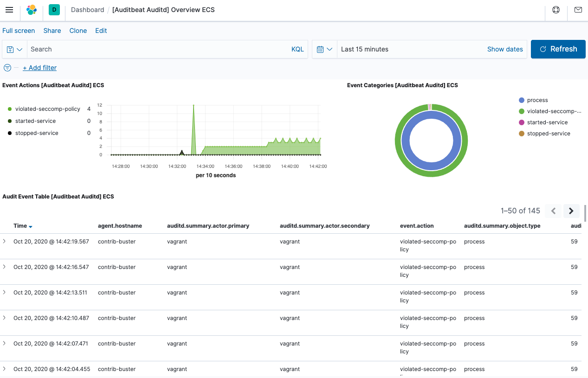Click the Elastic logo

tap(31, 9)
